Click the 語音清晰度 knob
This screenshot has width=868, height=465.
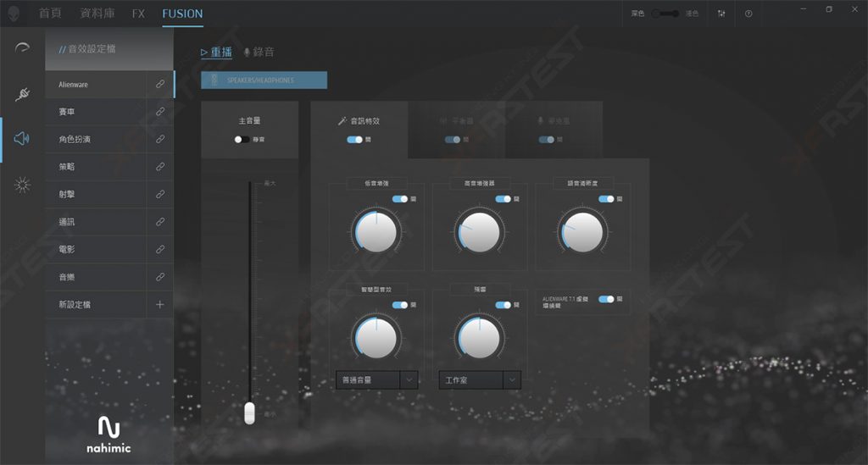tap(582, 232)
